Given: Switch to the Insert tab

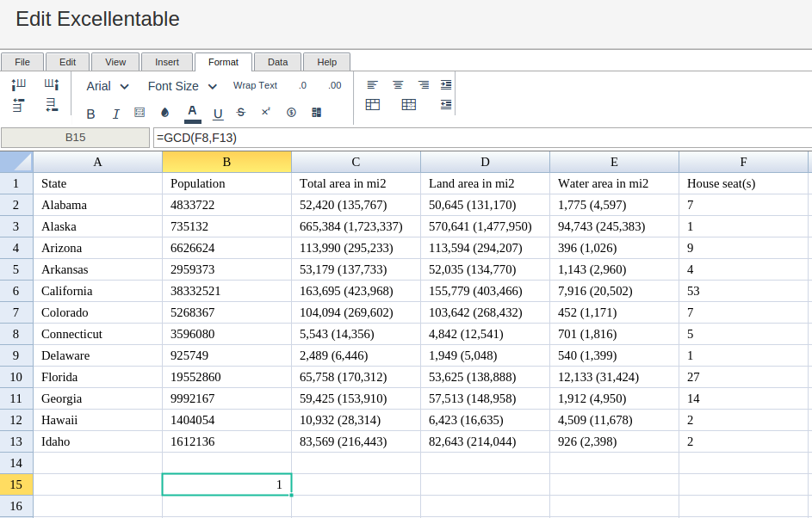Looking at the screenshot, I should pyautogui.click(x=167, y=62).
